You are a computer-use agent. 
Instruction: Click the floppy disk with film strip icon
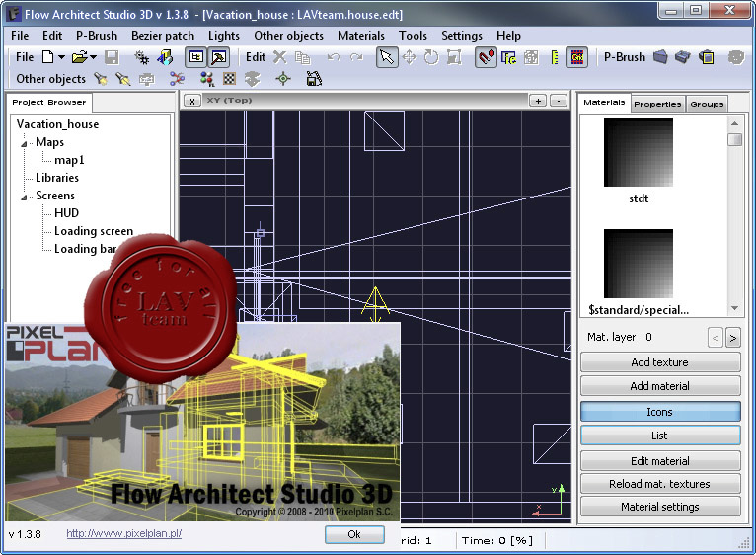pyautogui.click(x=314, y=79)
